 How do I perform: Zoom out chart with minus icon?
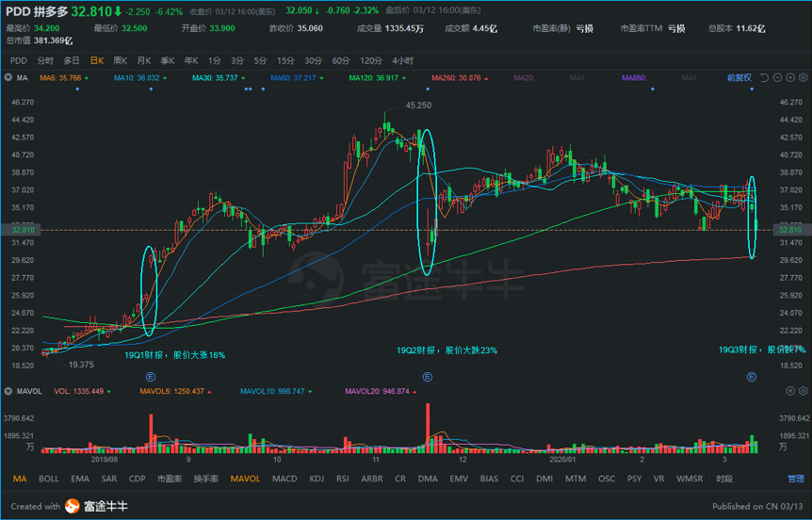[x=777, y=77]
